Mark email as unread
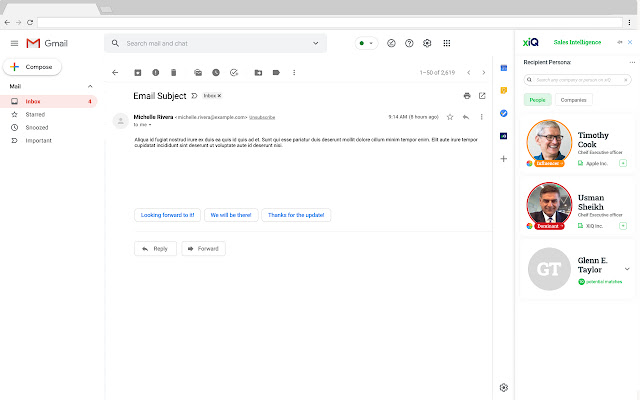The width and height of the screenshot is (640, 400). [x=198, y=73]
